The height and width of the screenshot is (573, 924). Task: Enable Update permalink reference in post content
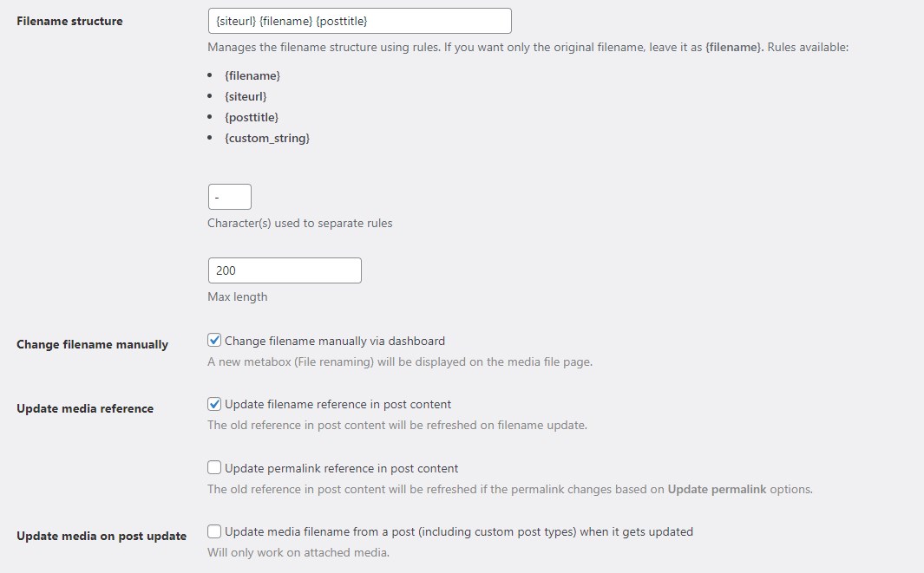point(214,468)
